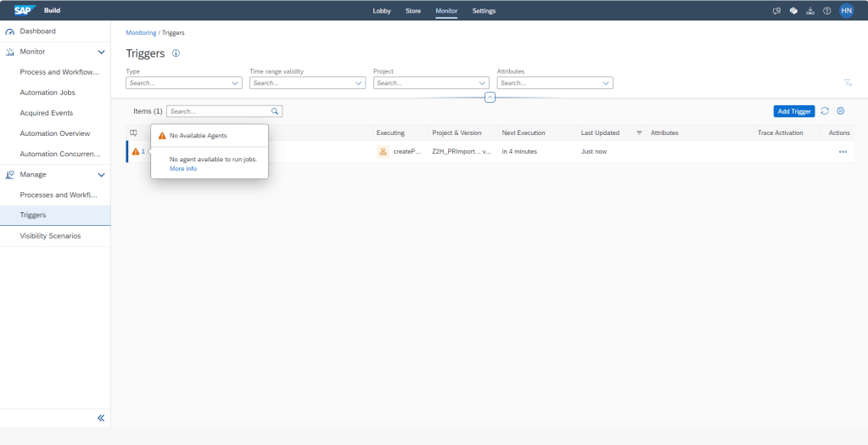The image size is (868, 445).
Task: Expand the Type filter dropdown
Action: [x=235, y=83]
